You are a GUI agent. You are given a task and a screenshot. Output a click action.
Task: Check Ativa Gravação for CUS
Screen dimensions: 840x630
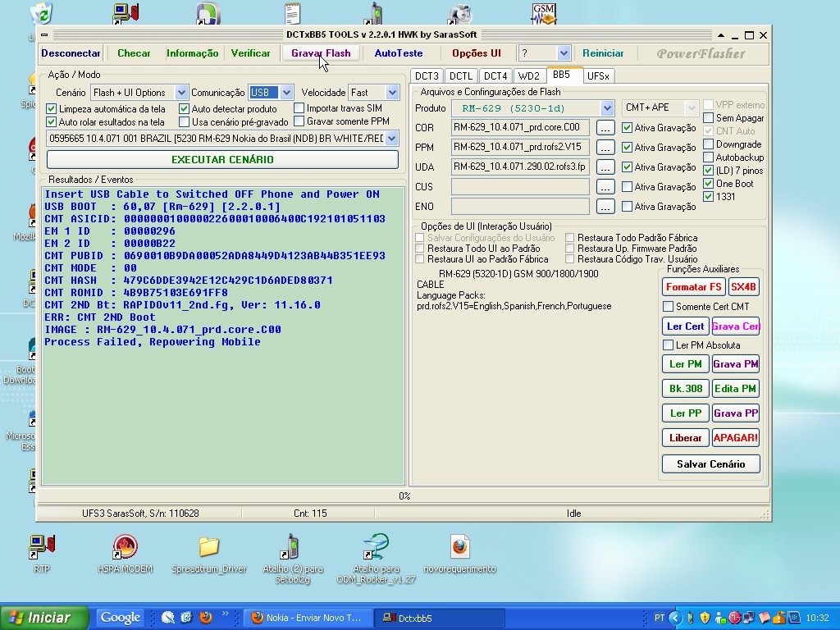pyautogui.click(x=628, y=186)
